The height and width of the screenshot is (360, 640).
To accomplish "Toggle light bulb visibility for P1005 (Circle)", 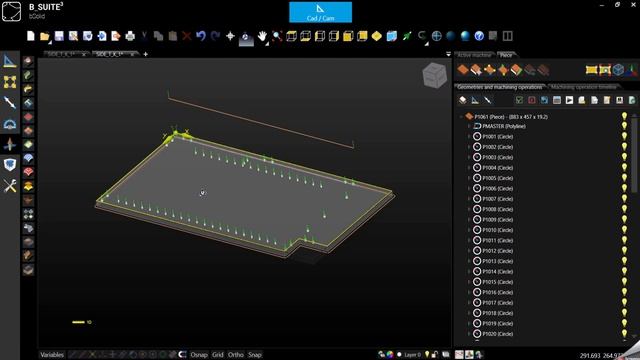I will pos(624,178).
